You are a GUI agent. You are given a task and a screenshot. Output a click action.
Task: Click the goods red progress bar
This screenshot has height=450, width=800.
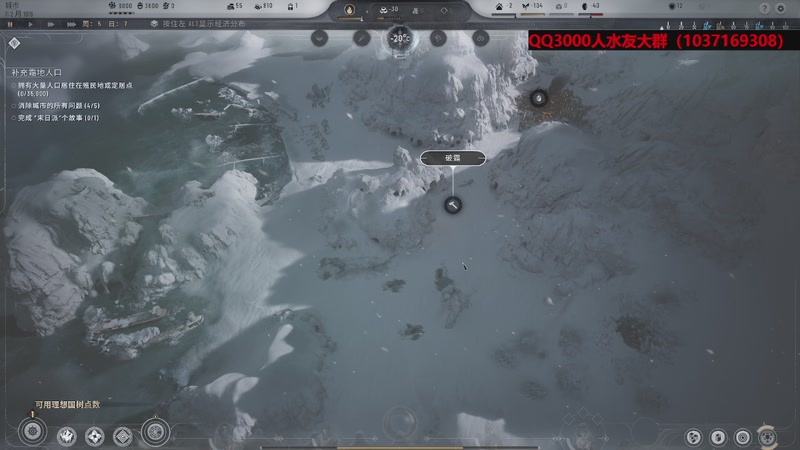[590, 15]
